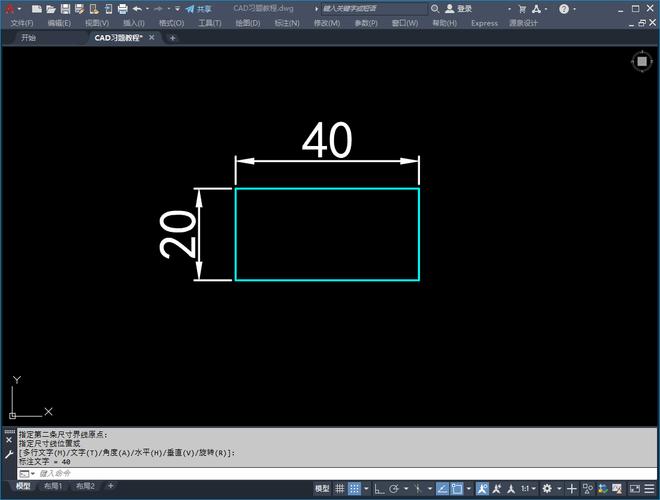Viewport: 660px width, 500px height.
Task: Open the 视图(V) menu
Action: click(x=97, y=23)
